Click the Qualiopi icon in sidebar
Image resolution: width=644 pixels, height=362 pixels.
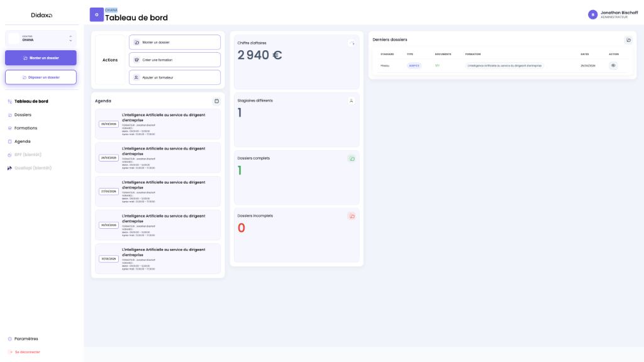(x=10, y=168)
